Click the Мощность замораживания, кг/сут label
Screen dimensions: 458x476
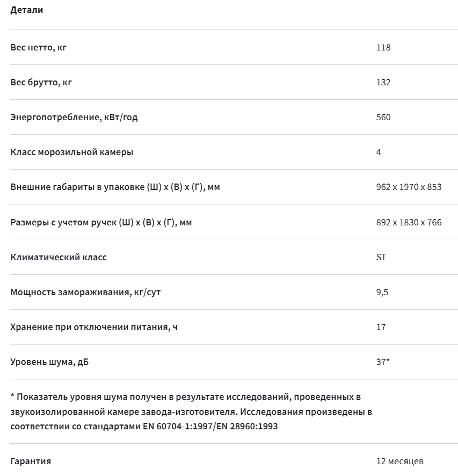point(85,292)
